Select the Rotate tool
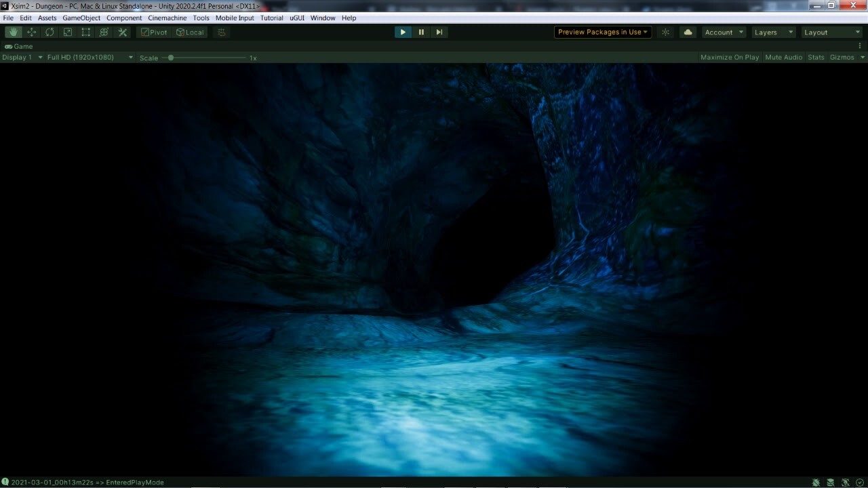Viewport: 868px width, 488px height. [x=49, y=32]
